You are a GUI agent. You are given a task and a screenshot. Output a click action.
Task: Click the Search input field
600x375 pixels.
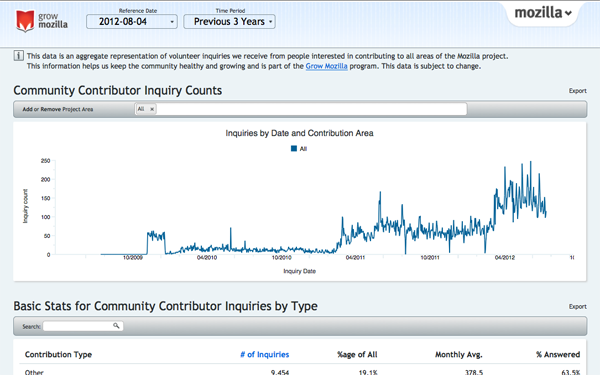tap(83, 326)
